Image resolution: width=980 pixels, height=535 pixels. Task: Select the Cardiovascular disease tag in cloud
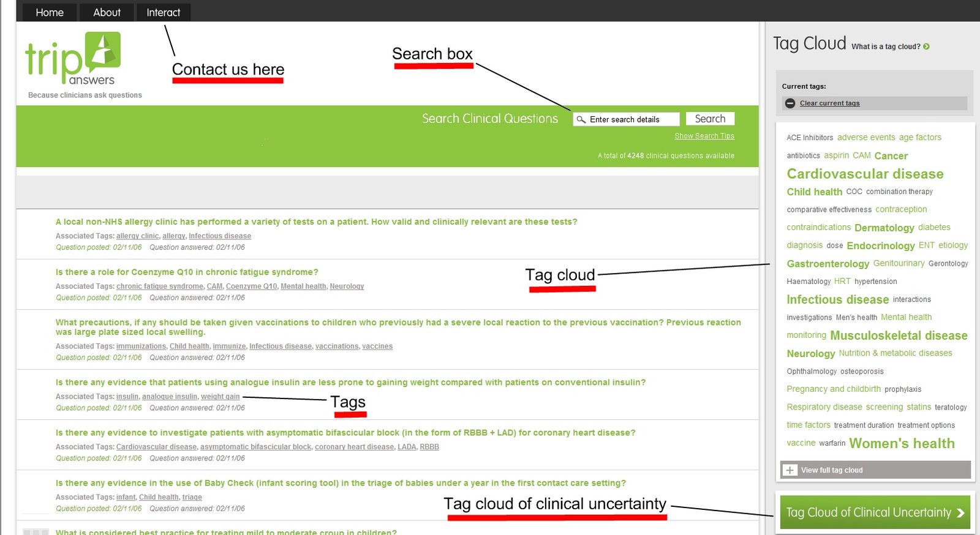[865, 174]
